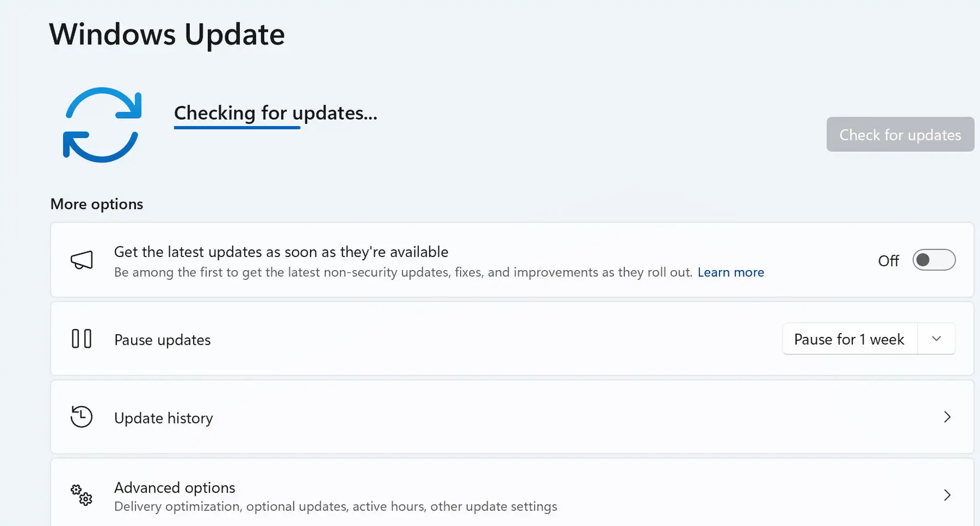980x526 pixels.
Task: Click the blue sync arrows update icon
Action: [102, 125]
